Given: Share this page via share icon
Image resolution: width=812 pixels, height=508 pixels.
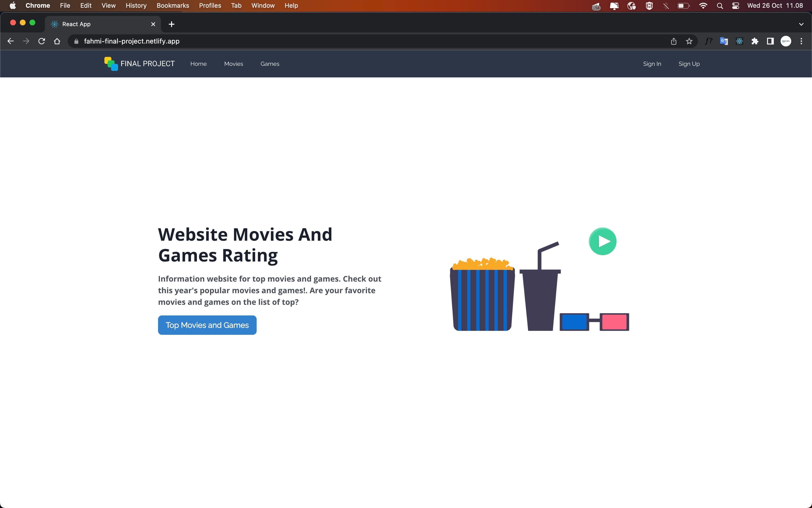Looking at the screenshot, I should point(674,41).
